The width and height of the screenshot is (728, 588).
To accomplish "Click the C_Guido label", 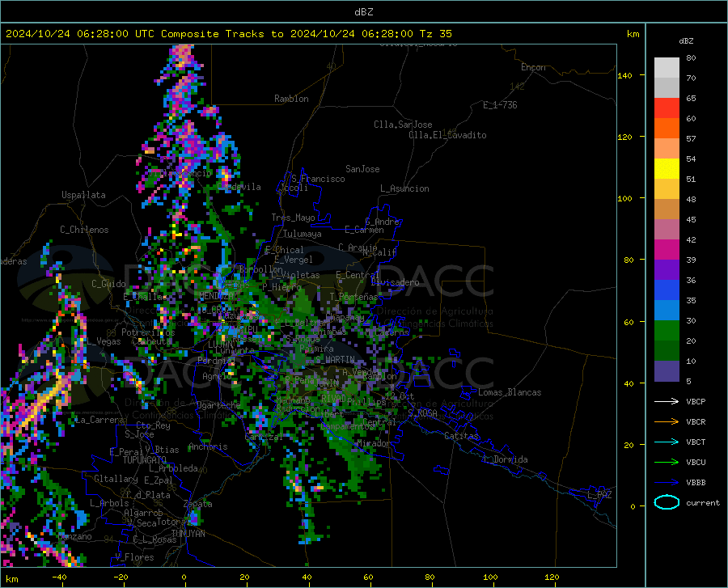I will [x=108, y=284].
